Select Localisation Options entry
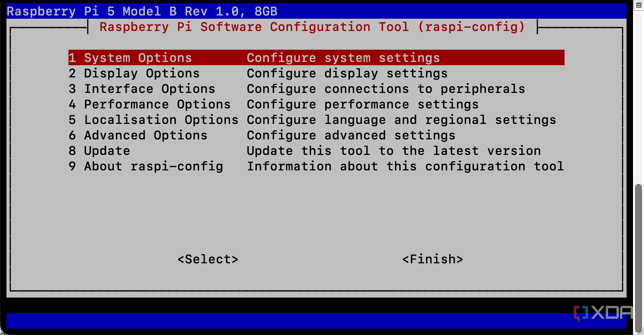644x335 pixels. click(x=153, y=120)
